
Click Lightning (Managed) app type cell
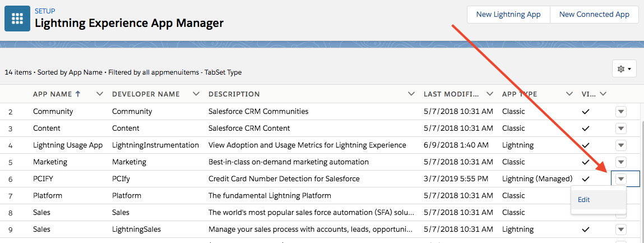(x=537, y=179)
